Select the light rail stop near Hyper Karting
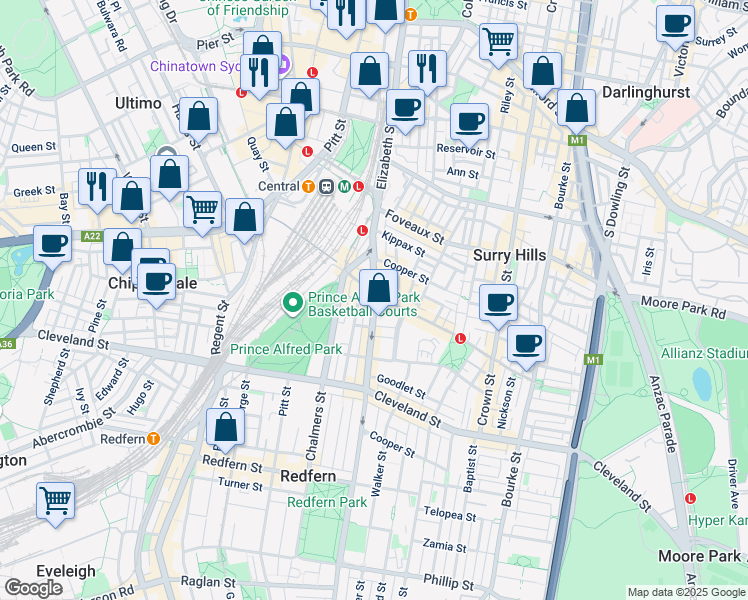 [690, 498]
